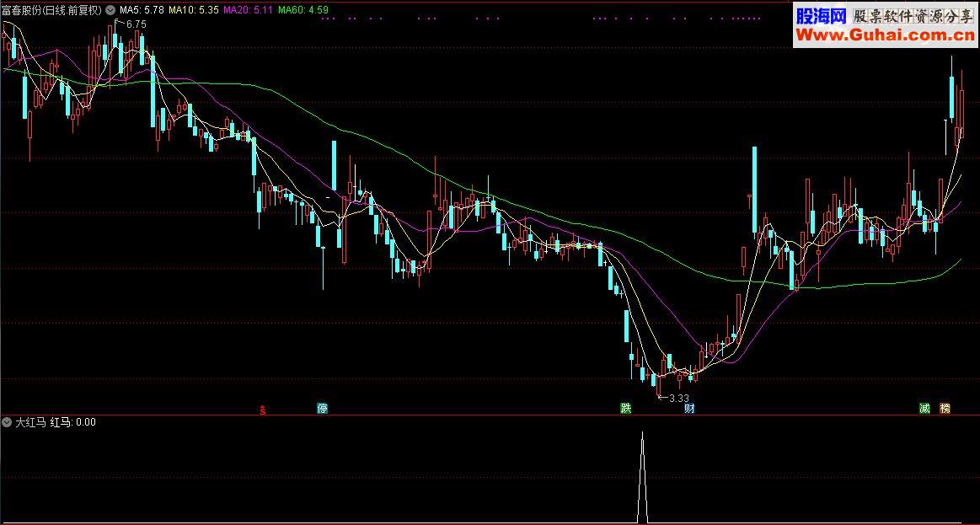Click the orange 榜 ranking marker icon
Image resolution: width=980 pixels, height=525 pixels.
[x=945, y=409]
